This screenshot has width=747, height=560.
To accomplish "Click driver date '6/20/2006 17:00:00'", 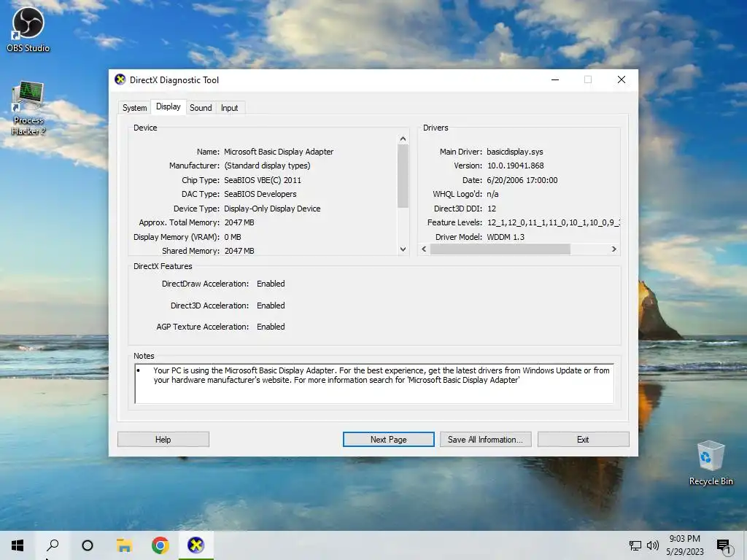I will pyautogui.click(x=522, y=180).
